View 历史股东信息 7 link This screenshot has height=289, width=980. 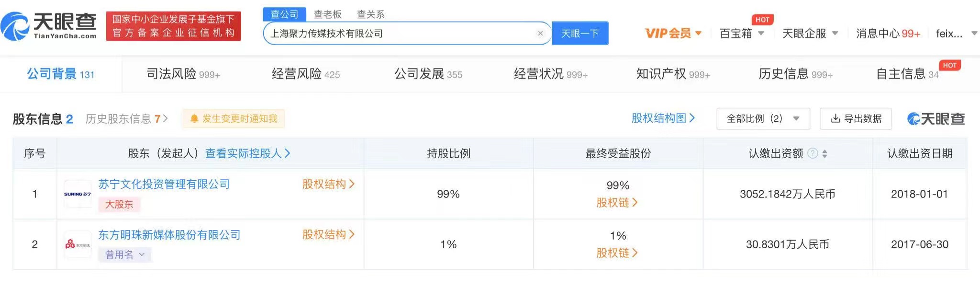126,119
